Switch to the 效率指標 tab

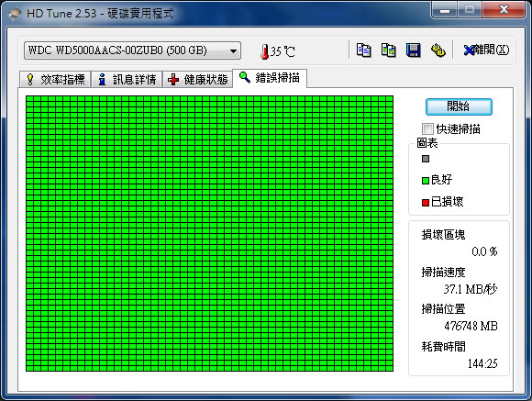tap(55, 80)
